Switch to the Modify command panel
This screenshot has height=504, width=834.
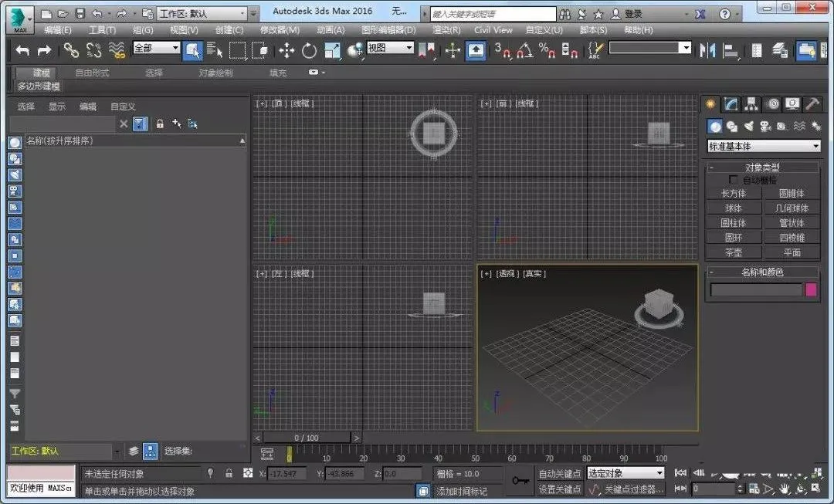pyautogui.click(x=731, y=104)
